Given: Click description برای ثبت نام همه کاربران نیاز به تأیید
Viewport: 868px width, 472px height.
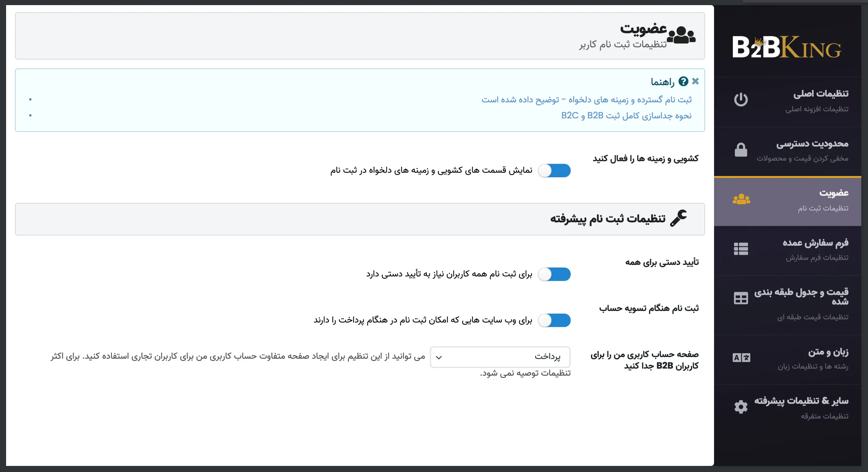Looking at the screenshot, I should point(449,274).
